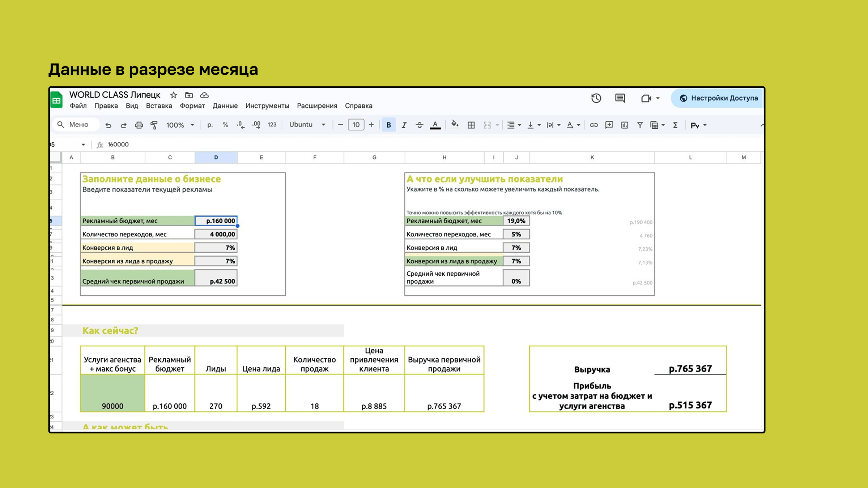Toggle italic formatting
Image resolution: width=868 pixels, height=488 pixels.
point(404,125)
